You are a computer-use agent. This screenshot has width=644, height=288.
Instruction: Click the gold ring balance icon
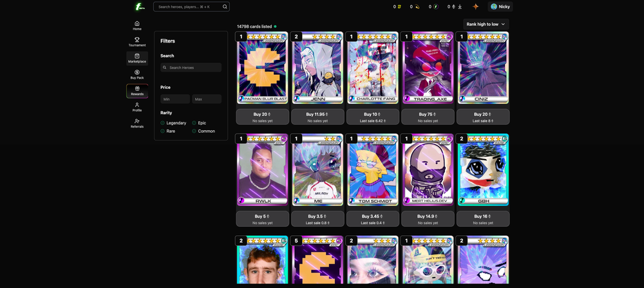(x=417, y=6)
